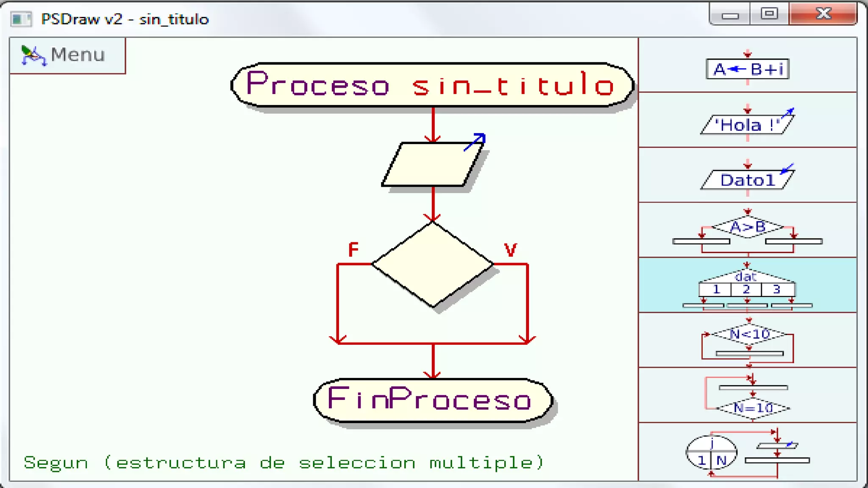Click the FinProceso end block

point(432,400)
